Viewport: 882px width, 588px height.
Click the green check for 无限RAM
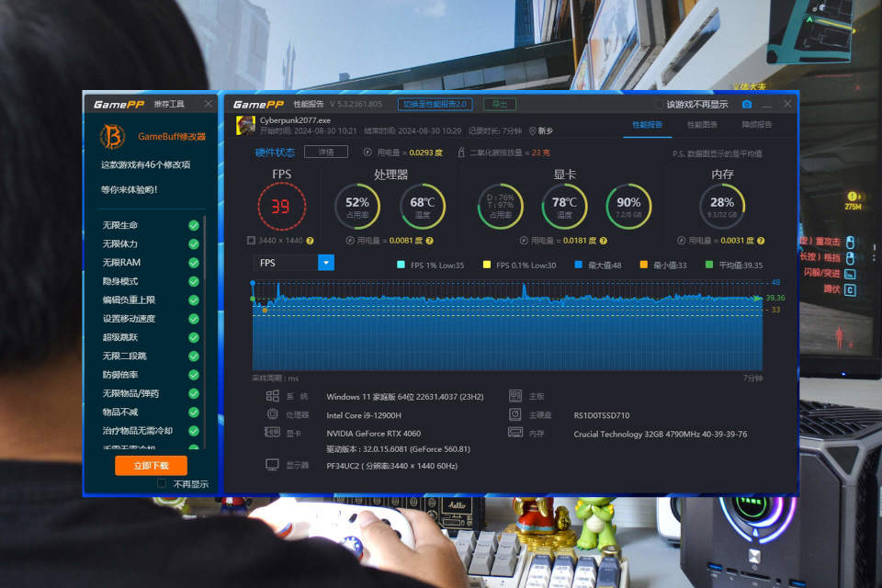[x=194, y=263]
